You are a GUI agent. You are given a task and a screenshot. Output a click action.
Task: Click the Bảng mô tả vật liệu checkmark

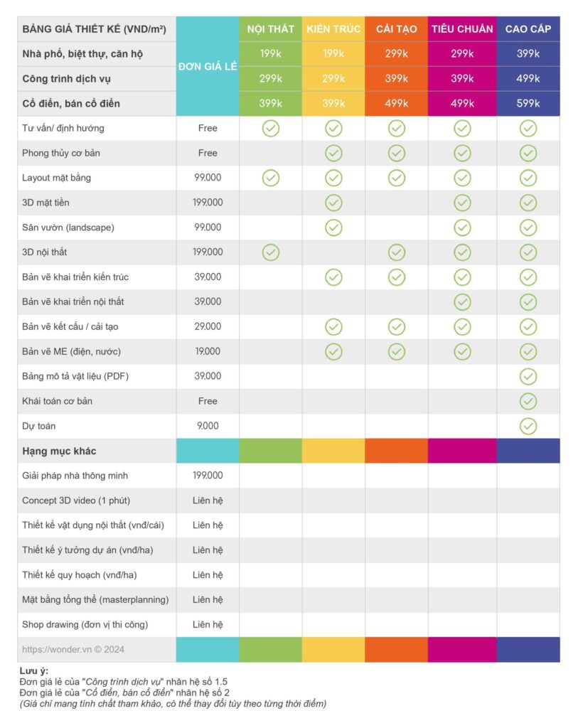pos(528,376)
